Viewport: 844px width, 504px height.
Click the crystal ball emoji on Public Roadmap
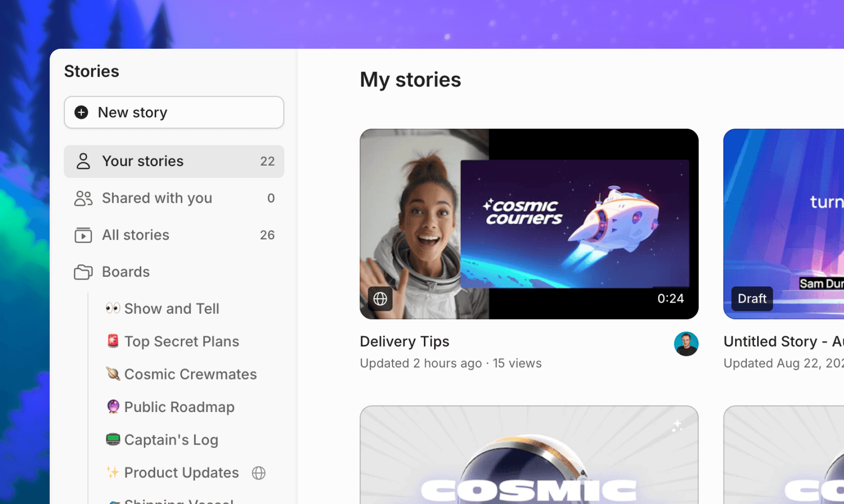[x=113, y=407]
